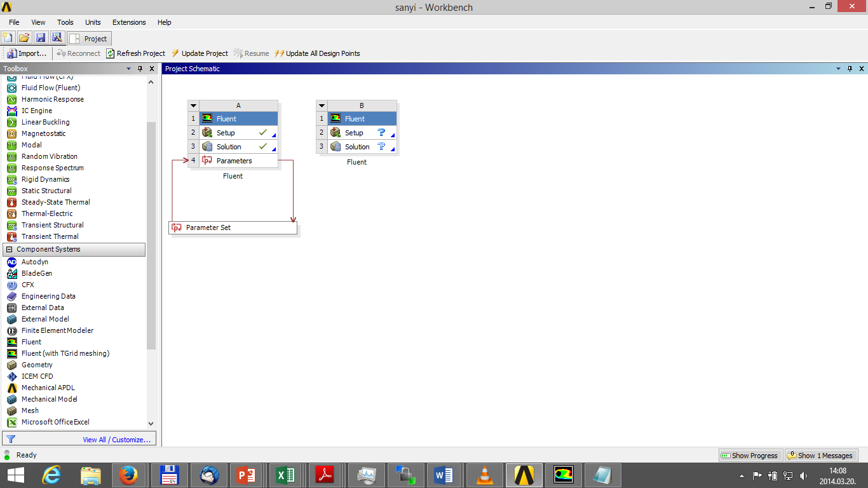Select Setup cell in system B
The height and width of the screenshot is (488, 868).
[x=362, y=133]
